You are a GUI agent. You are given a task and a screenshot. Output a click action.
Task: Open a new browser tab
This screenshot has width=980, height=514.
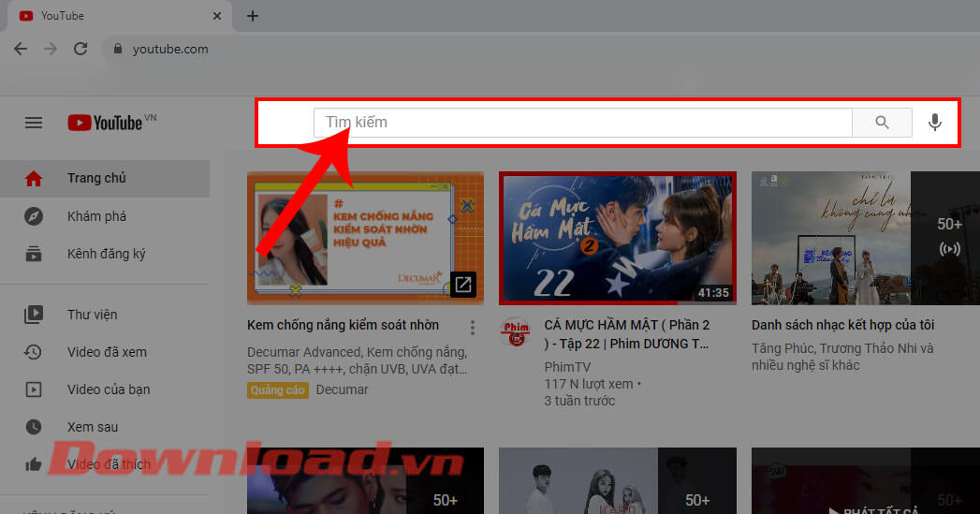pyautogui.click(x=253, y=16)
